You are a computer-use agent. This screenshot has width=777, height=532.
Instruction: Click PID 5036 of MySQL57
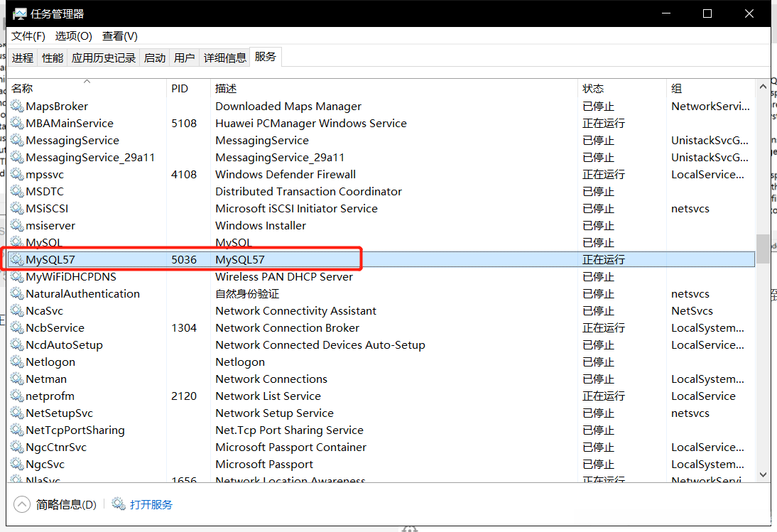tap(184, 259)
